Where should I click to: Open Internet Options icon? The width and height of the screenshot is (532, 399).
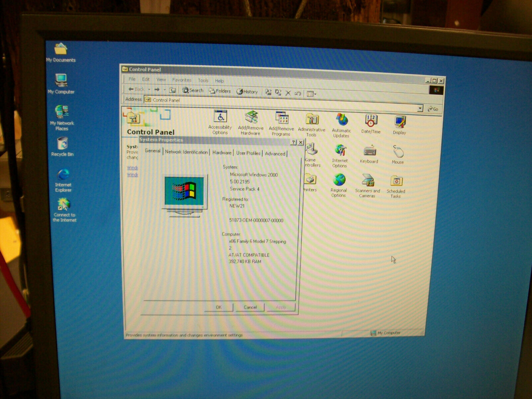pos(340,156)
